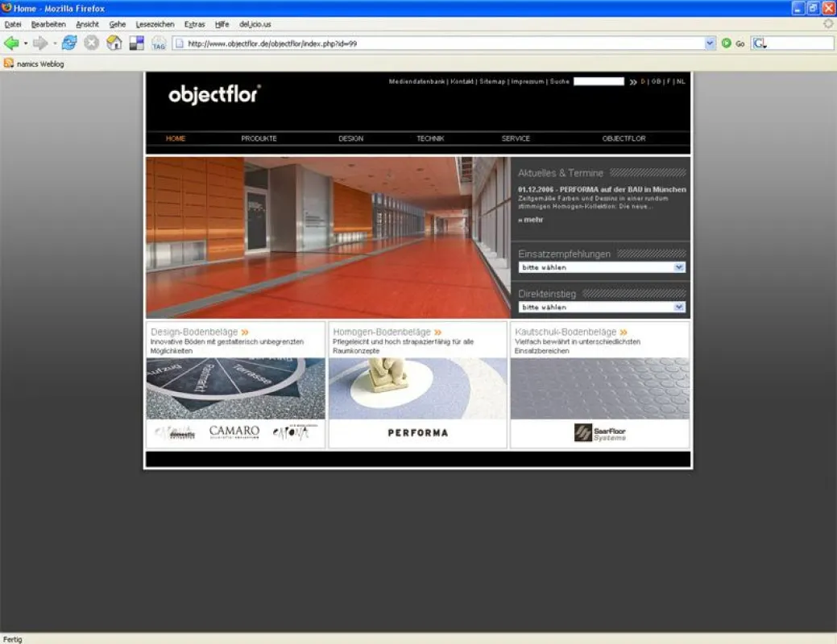Viewport: 837px width, 644px height.
Task: Click the Forward arrow button
Action: tap(40, 43)
